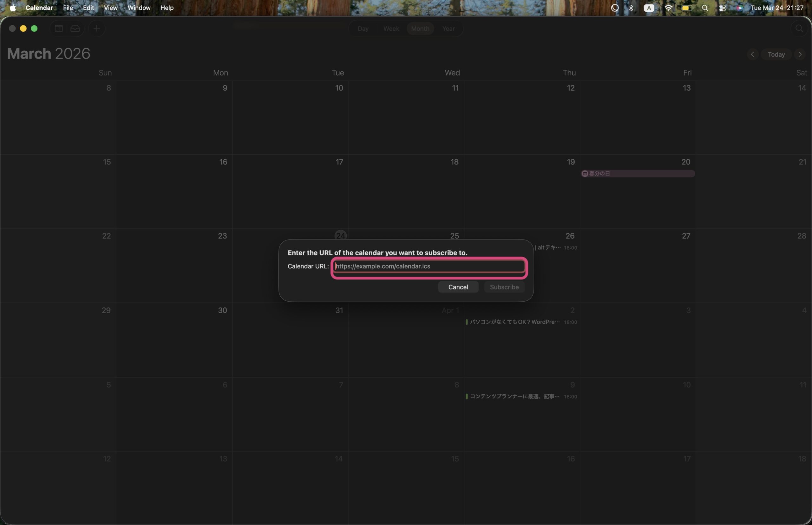Image resolution: width=812 pixels, height=525 pixels.
Task: Click the calendar search magnifier icon
Action: (799, 29)
